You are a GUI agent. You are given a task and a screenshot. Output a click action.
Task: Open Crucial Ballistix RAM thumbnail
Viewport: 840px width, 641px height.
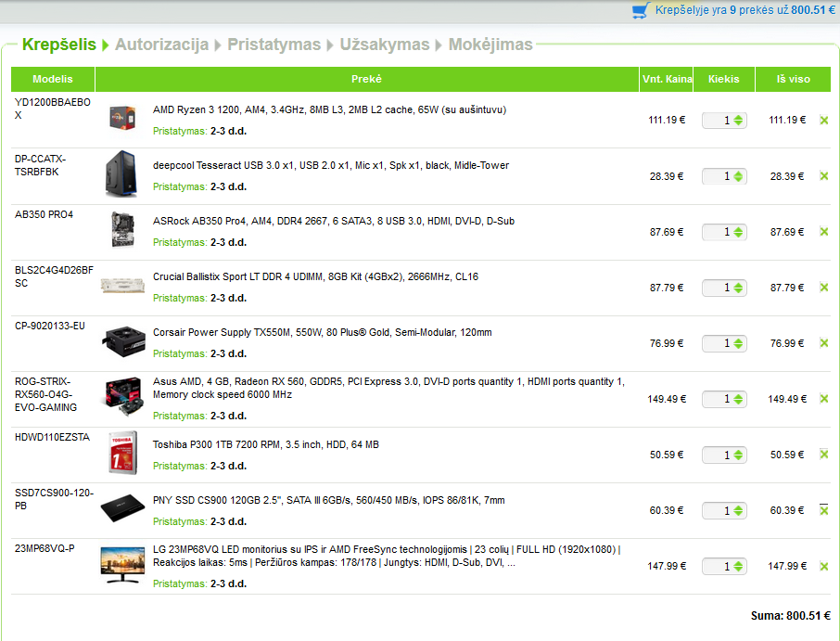(122, 285)
